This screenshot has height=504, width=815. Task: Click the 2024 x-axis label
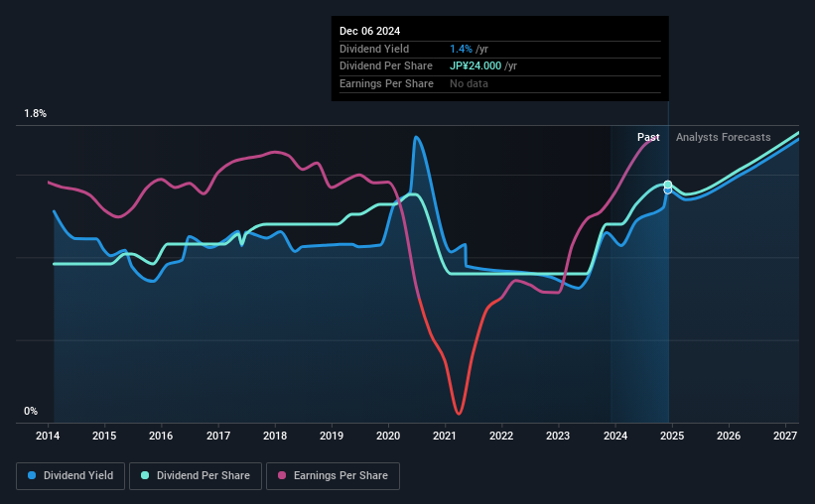[x=615, y=436]
